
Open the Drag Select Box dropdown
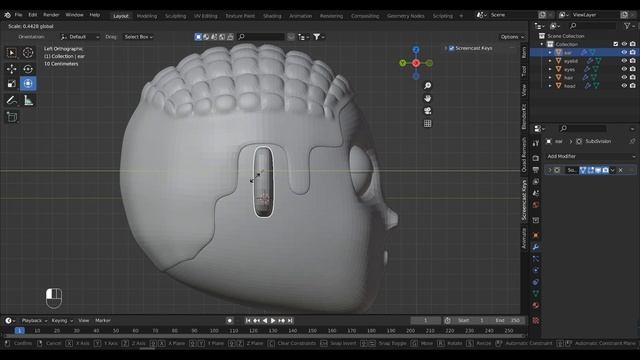[138, 37]
